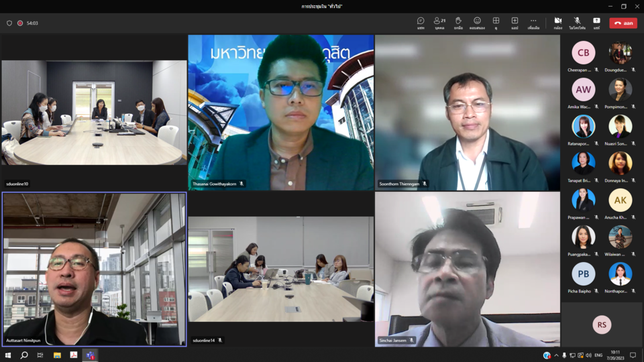Show hidden system tray icons

[x=556, y=355]
